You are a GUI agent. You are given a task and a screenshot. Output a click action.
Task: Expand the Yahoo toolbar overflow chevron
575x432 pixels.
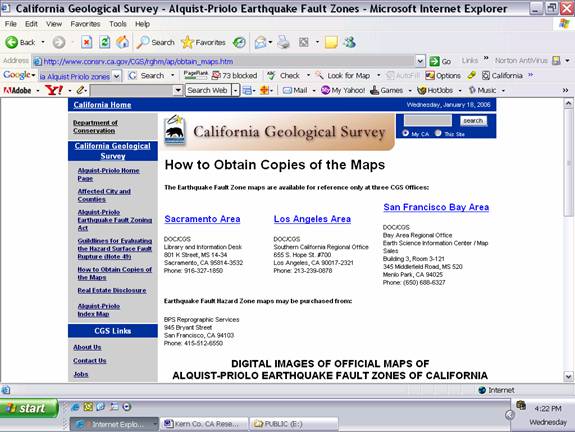click(x=565, y=90)
